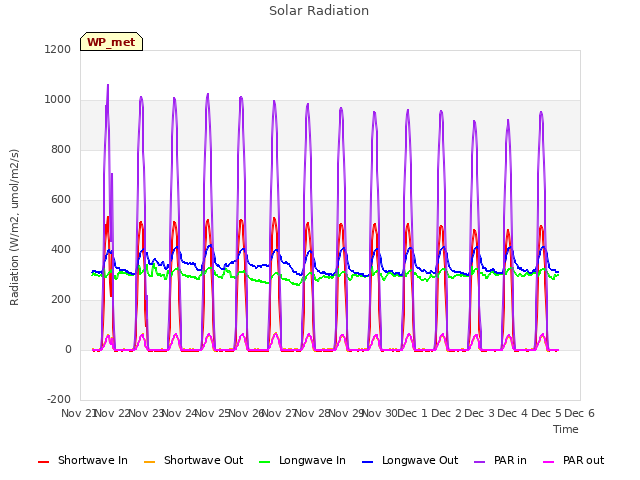Screen dimensions: 640x480
Task: Click the green Longwave In legend swatch
Action: click(x=264, y=462)
